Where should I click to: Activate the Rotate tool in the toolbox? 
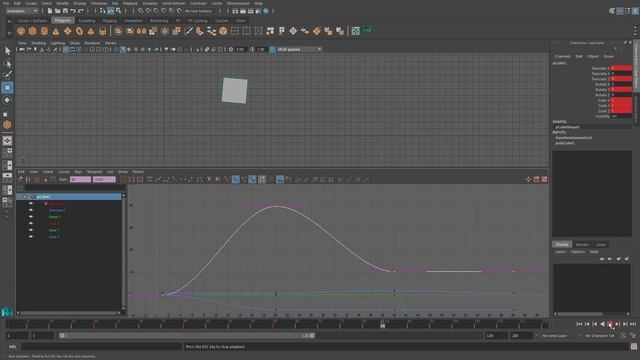coord(7,100)
